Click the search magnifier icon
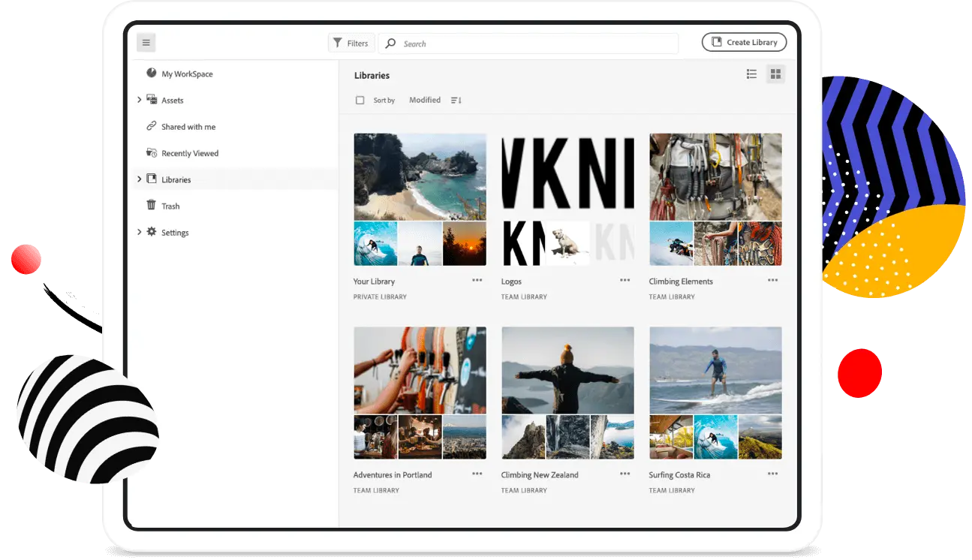Image resolution: width=972 pixels, height=560 pixels. point(390,44)
